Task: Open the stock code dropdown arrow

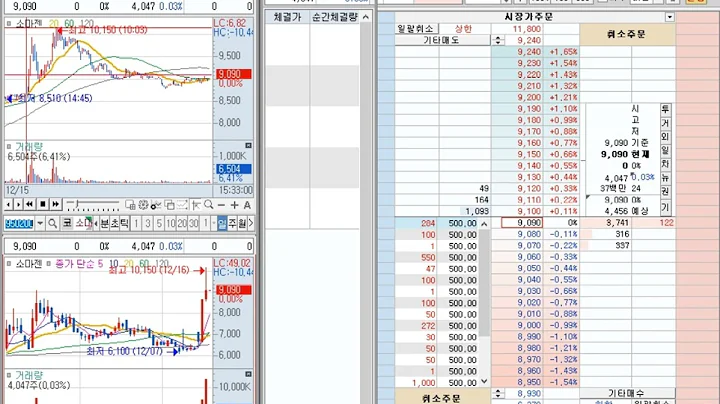Action: pyautogui.click(x=40, y=224)
